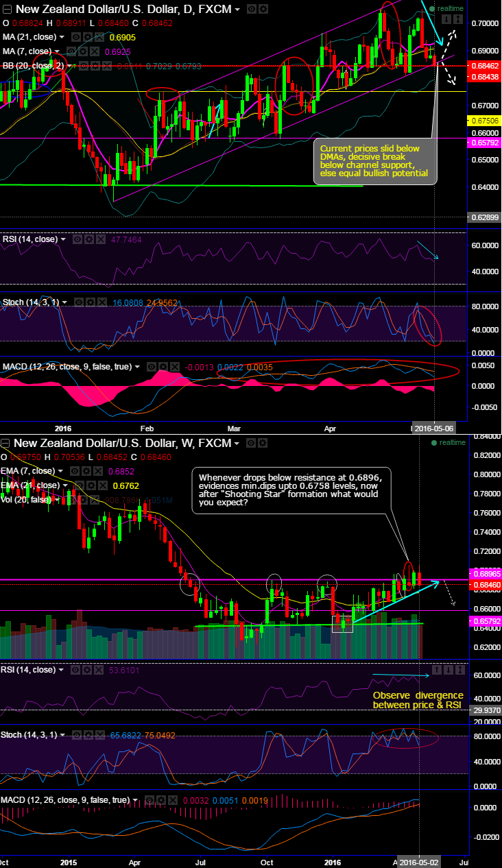
Task: Remove the daily RSI indicator
Action: (x=100, y=239)
